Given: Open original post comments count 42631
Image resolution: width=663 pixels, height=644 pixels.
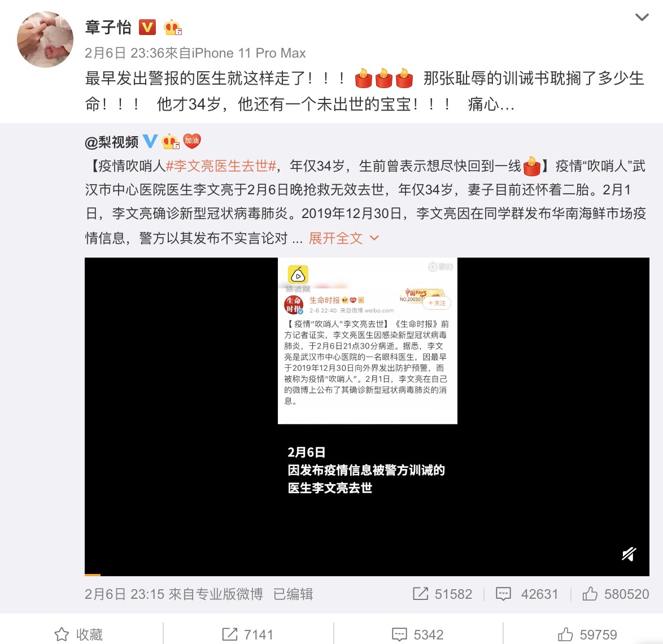Looking at the screenshot, I should coord(527,594).
